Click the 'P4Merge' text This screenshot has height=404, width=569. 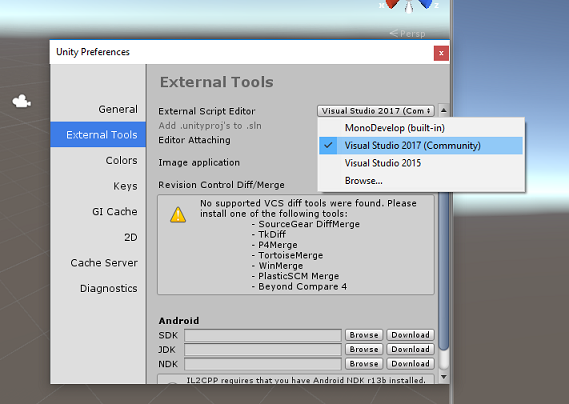point(278,245)
